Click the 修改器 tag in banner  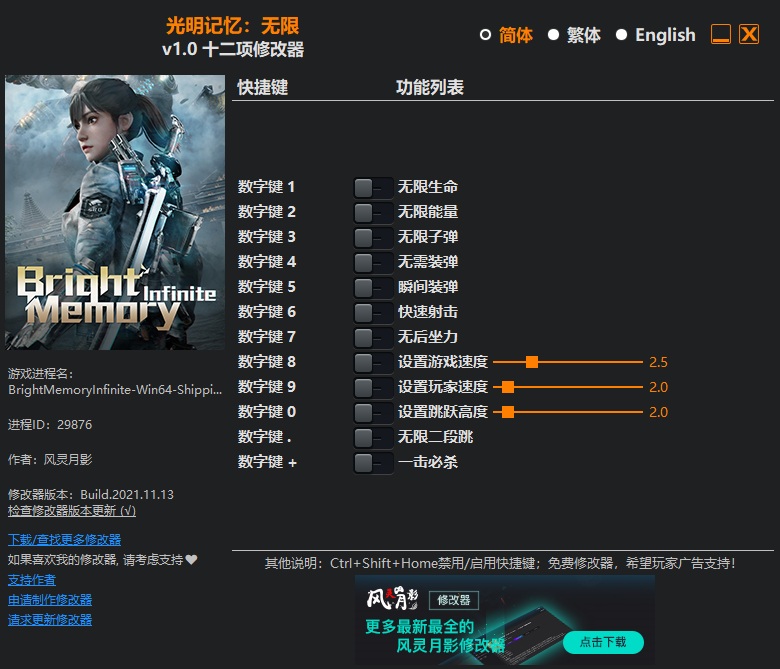pos(454,600)
